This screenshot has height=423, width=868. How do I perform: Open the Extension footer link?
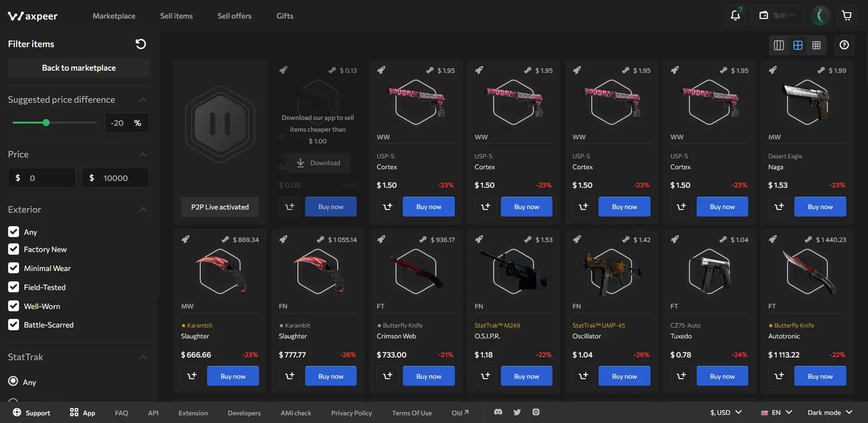tap(193, 413)
